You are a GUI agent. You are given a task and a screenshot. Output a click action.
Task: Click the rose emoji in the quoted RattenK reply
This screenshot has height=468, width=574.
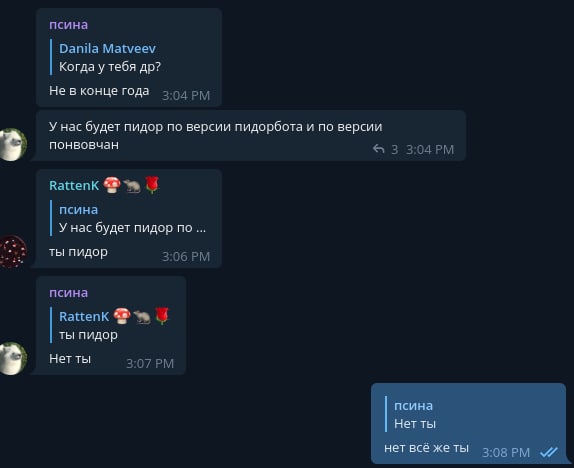coord(162,316)
